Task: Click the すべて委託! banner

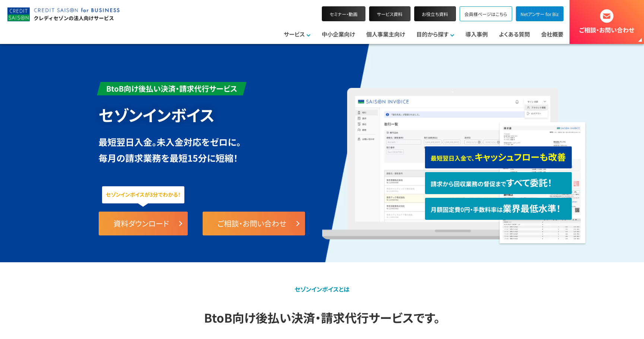Action: [498, 183]
